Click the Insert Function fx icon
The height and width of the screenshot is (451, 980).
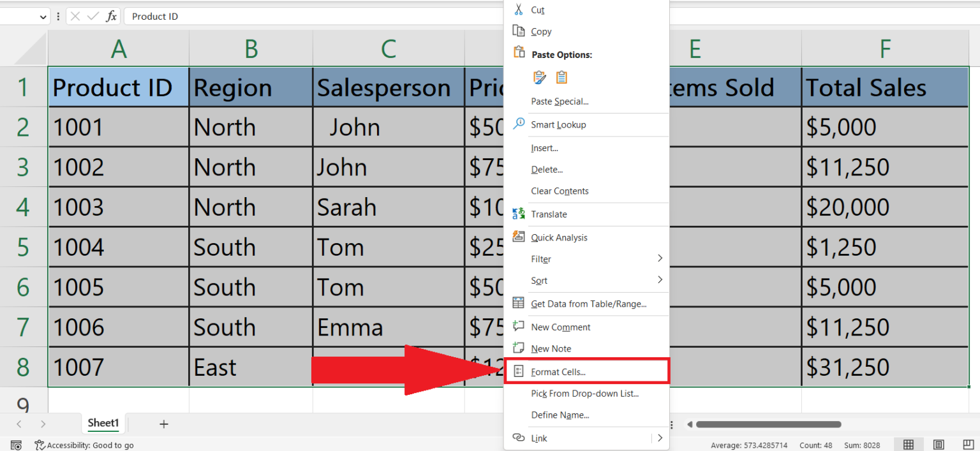(x=111, y=17)
